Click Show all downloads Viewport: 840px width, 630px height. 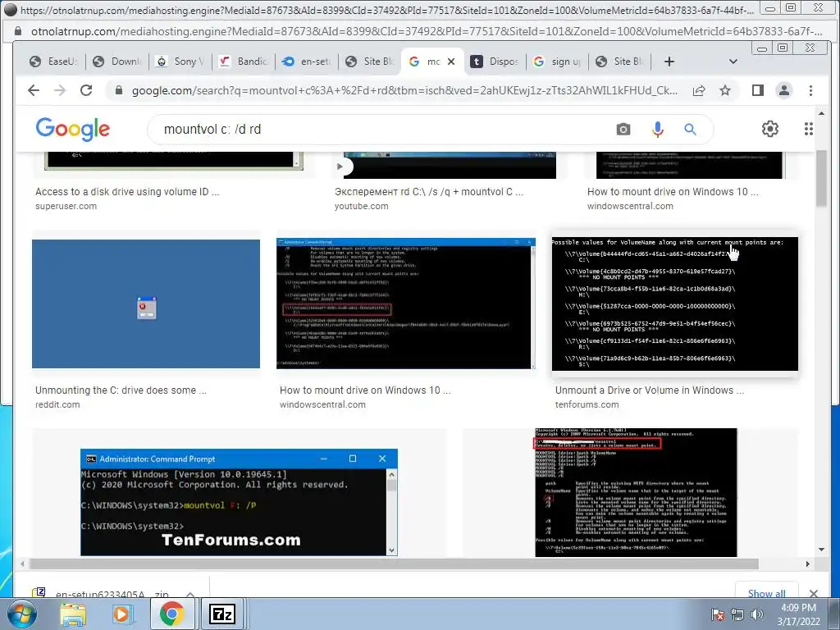(x=767, y=593)
